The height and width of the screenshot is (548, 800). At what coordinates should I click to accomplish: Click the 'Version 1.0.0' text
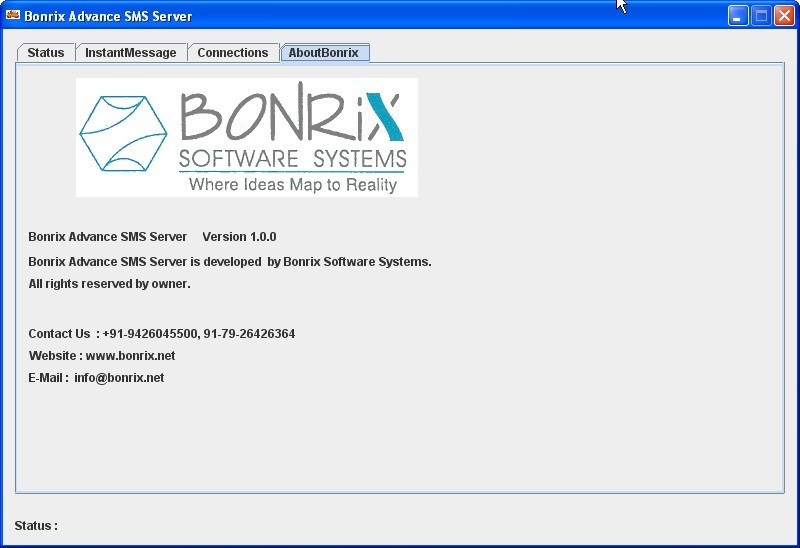click(x=239, y=237)
